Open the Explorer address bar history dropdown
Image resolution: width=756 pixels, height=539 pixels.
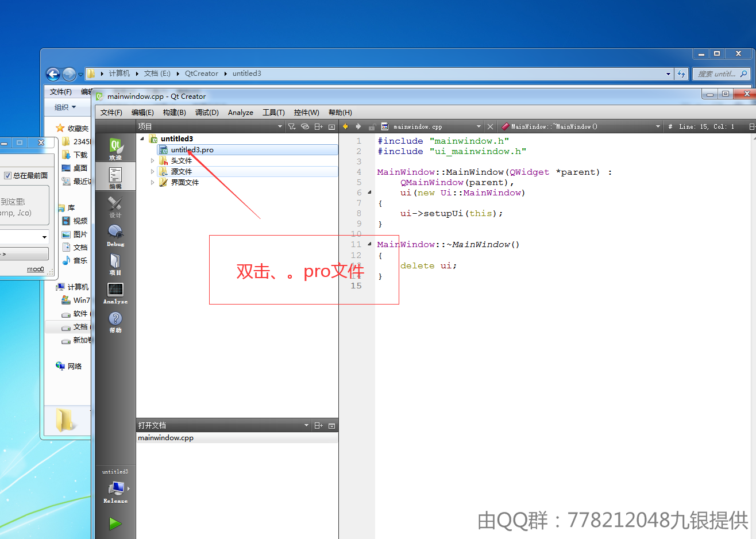[668, 74]
